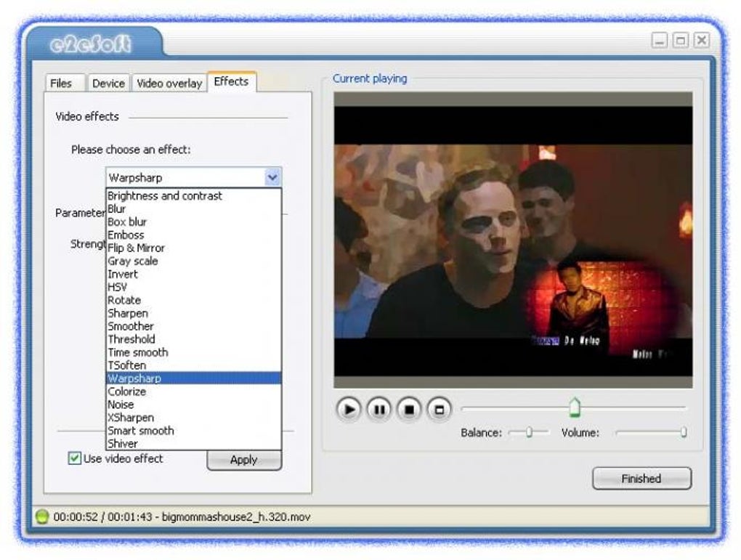The height and width of the screenshot is (560, 741).
Task: Pause the playing video
Action: (x=379, y=409)
